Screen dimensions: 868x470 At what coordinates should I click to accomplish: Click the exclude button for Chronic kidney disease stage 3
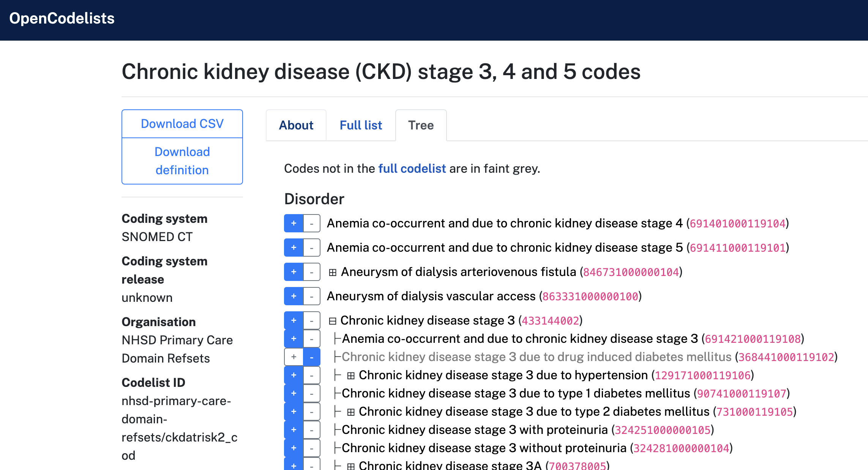311,320
